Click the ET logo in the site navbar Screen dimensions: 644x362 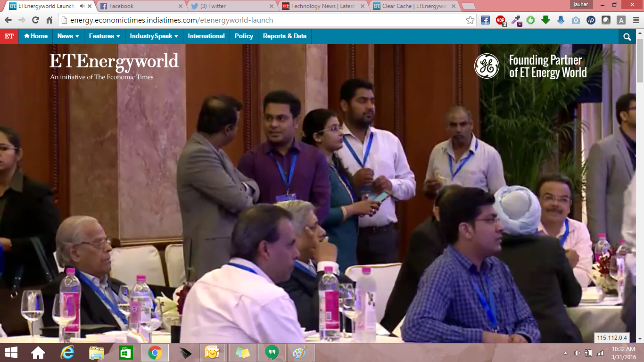pyautogui.click(x=9, y=36)
